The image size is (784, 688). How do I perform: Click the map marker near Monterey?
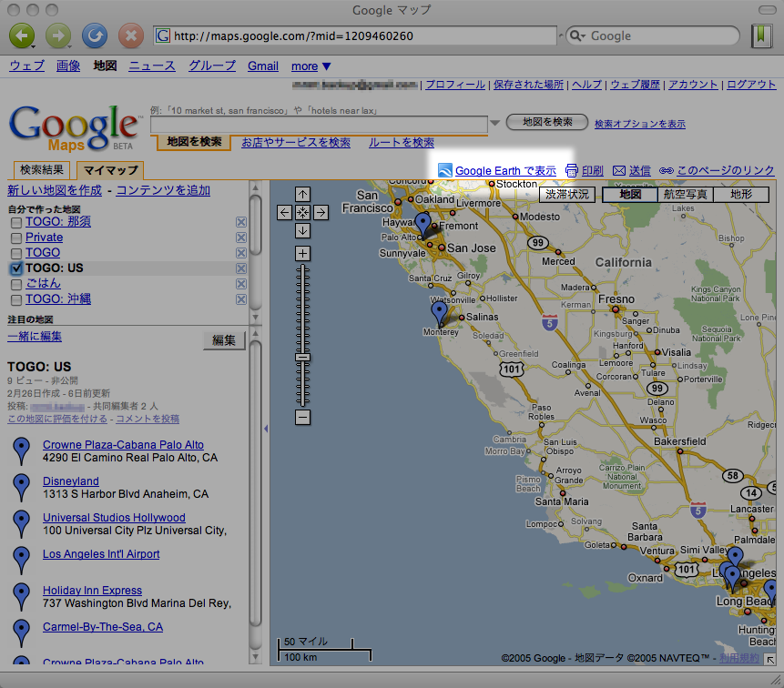click(x=440, y=314)
